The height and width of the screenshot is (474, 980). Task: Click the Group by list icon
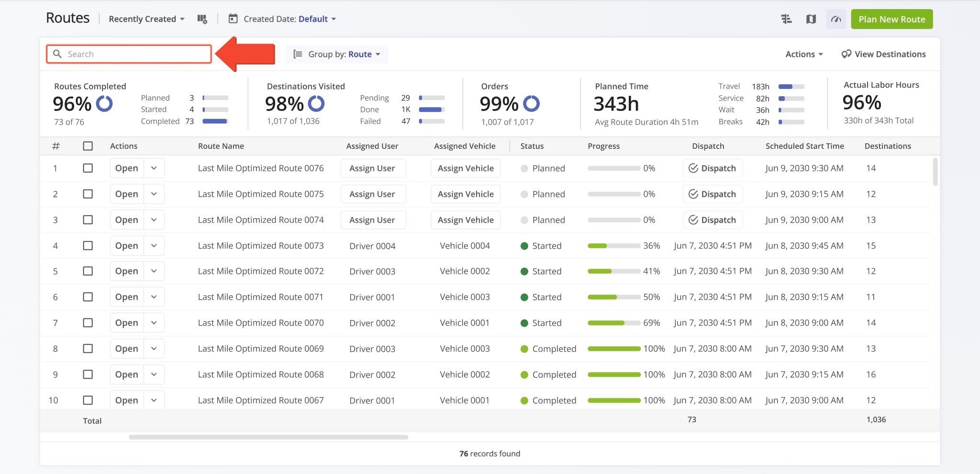pyautogui.click(x=298, y=54)
